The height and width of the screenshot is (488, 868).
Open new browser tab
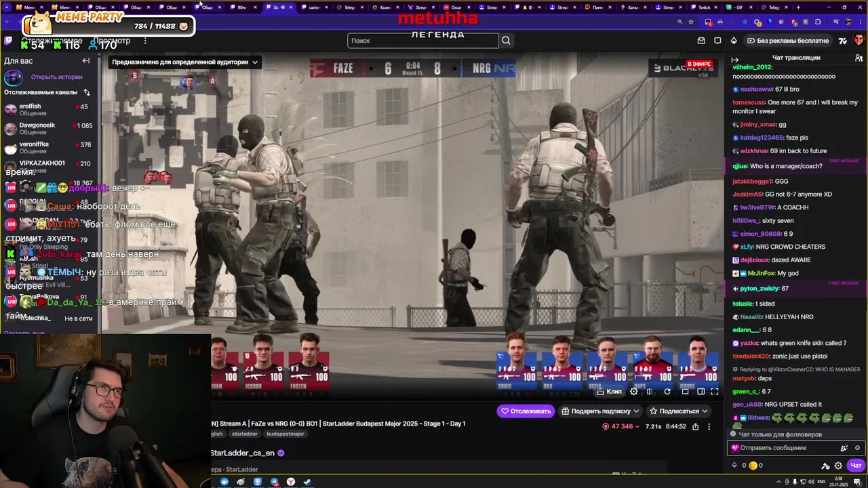click(798, 7)
